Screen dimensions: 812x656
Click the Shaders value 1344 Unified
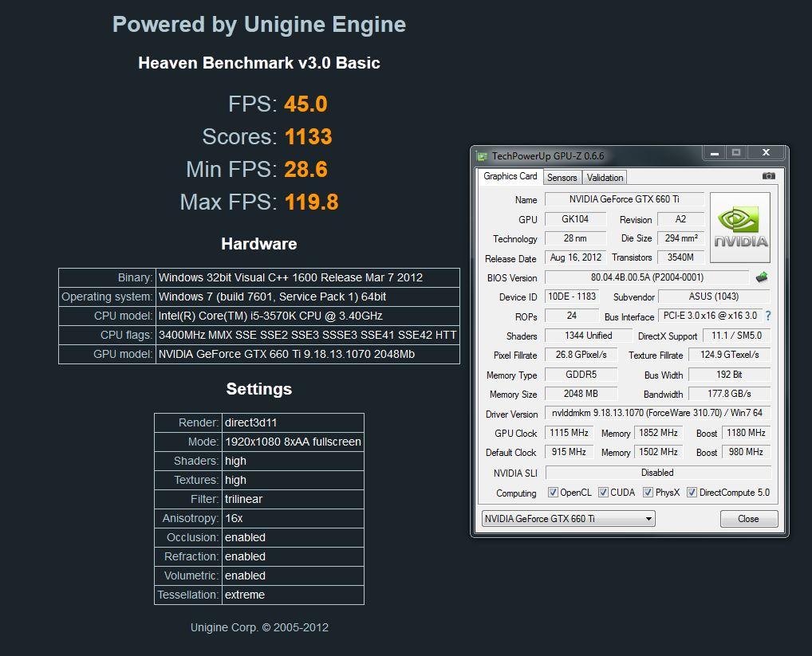coord(589,336)
